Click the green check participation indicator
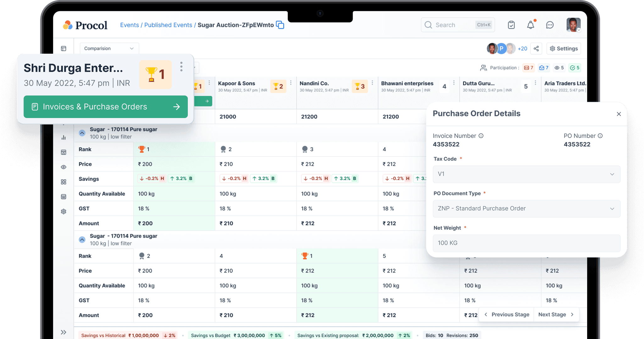Screen dimensions: 644x339 coord(575,68)
